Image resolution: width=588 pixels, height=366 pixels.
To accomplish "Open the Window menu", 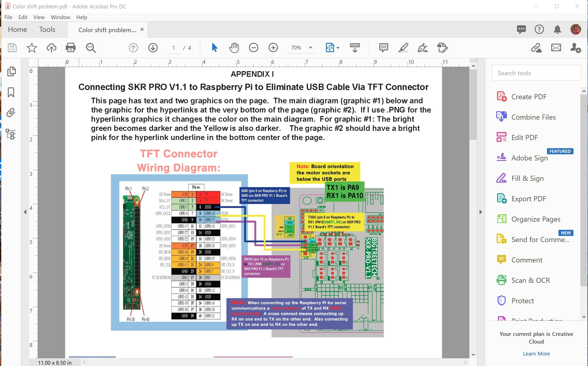I will [x=60, y=17].
